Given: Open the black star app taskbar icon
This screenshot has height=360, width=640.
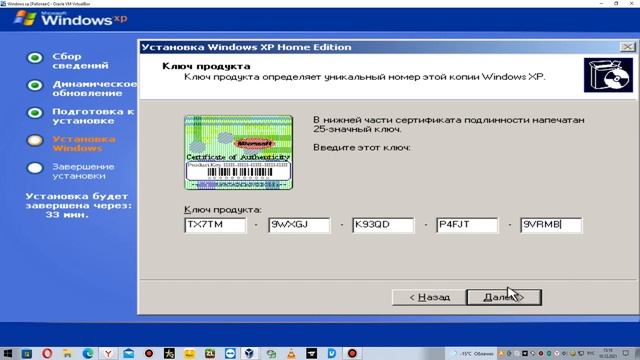Looking at the screenshot, I should (169, 353).
